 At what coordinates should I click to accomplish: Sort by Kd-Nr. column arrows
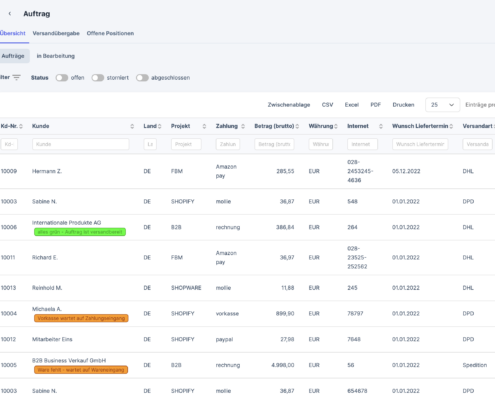(21, 126)
